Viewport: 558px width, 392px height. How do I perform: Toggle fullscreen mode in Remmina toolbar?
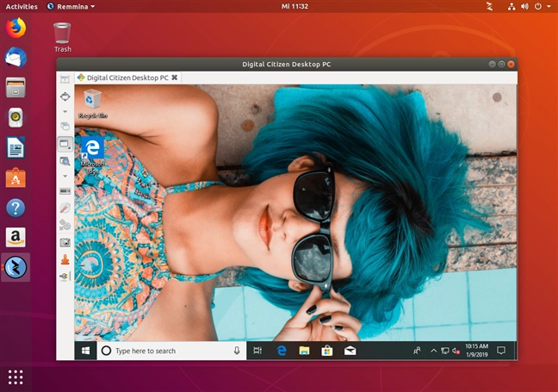tap(65, 96)
